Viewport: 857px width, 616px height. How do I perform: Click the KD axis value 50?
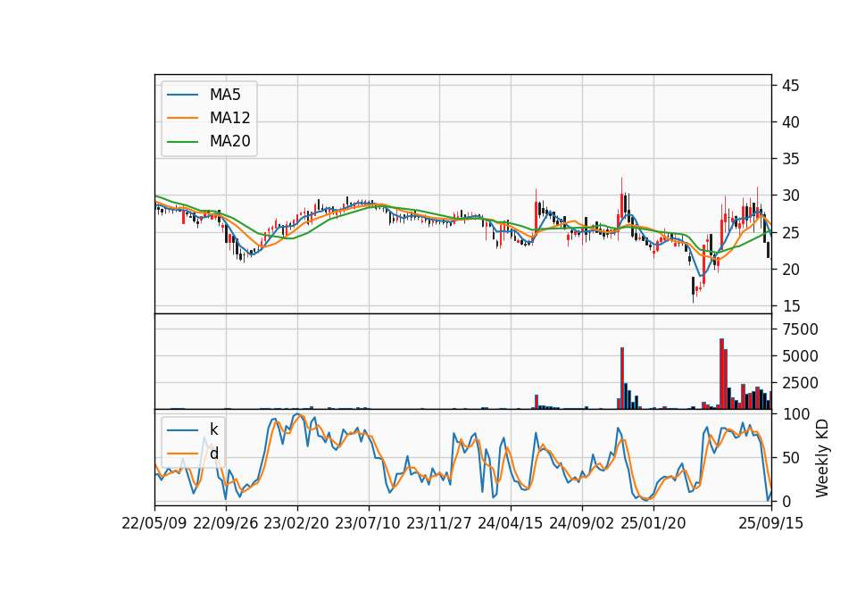(791, 458)
